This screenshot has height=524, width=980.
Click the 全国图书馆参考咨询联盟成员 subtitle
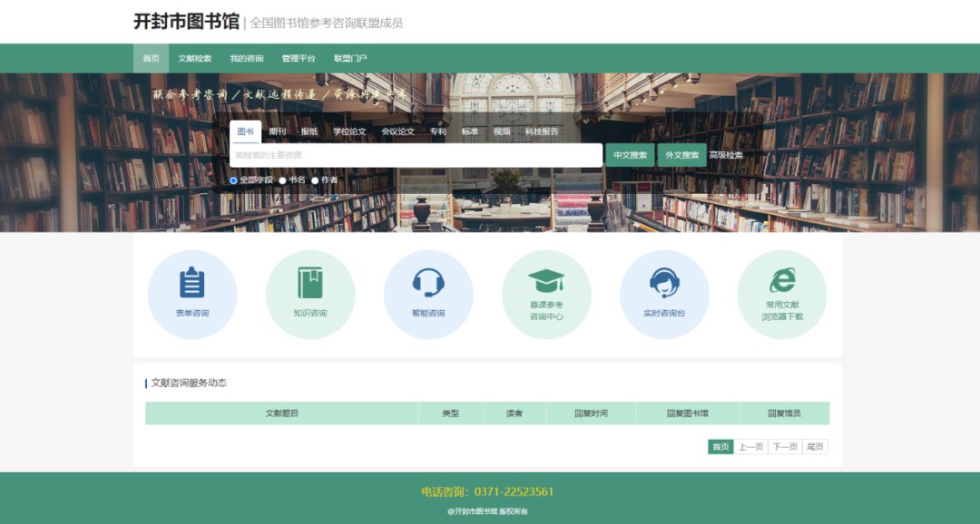pyautogui.click(x=327, y=23)
